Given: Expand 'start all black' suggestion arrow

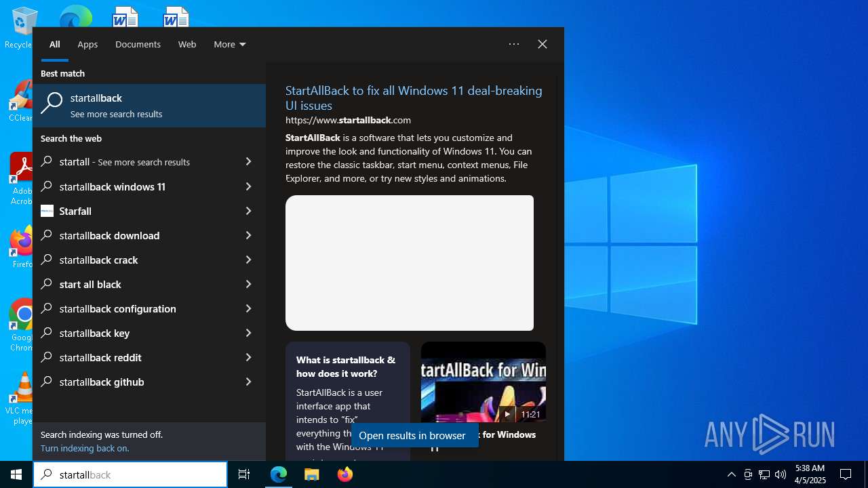Looking at the screenshot, I should click(248, 284).
